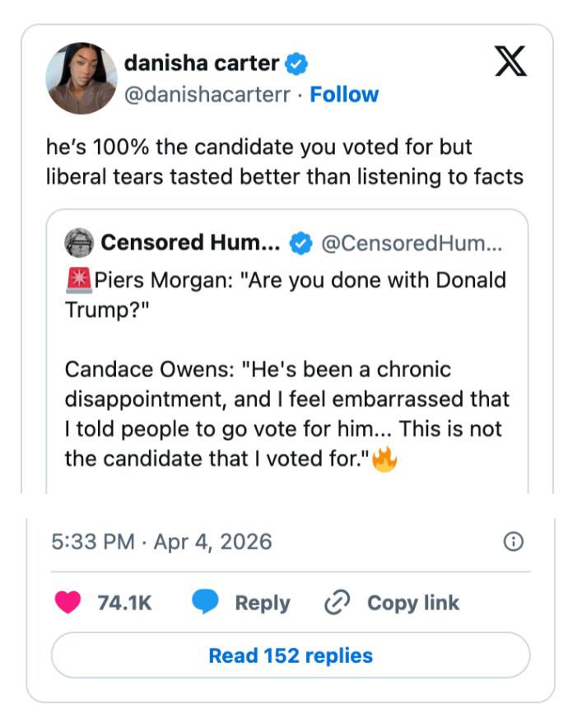Open danisha carter's profile picture
This screenshot has height=728, width=568.
[81, 78]
